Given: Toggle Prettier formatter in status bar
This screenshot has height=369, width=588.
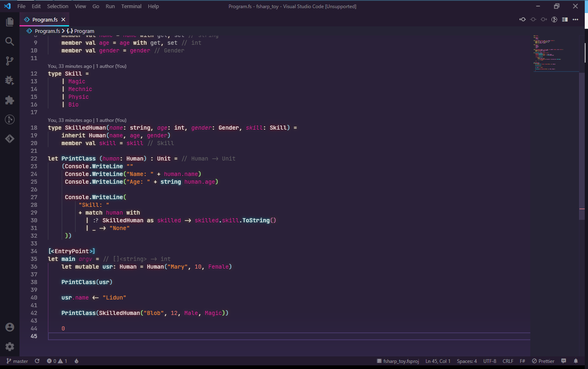Looking at the screenshot, I should pyautogui.click(x=543, y=361).
